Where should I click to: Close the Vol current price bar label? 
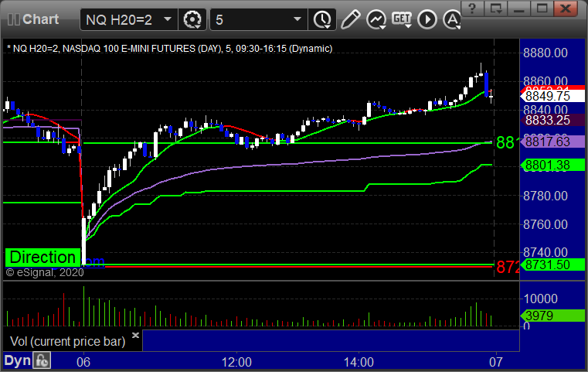click(x=135, y=335)
